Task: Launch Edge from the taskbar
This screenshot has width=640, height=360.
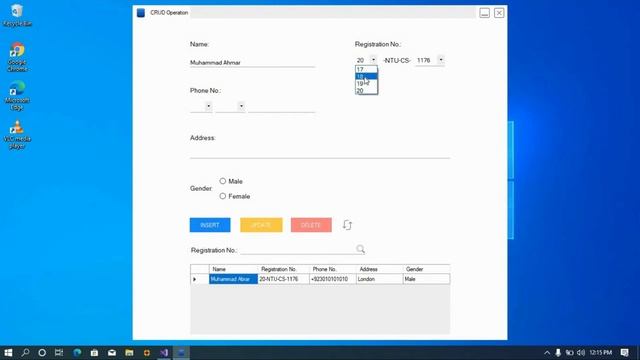Action: (x=77, y=353)
